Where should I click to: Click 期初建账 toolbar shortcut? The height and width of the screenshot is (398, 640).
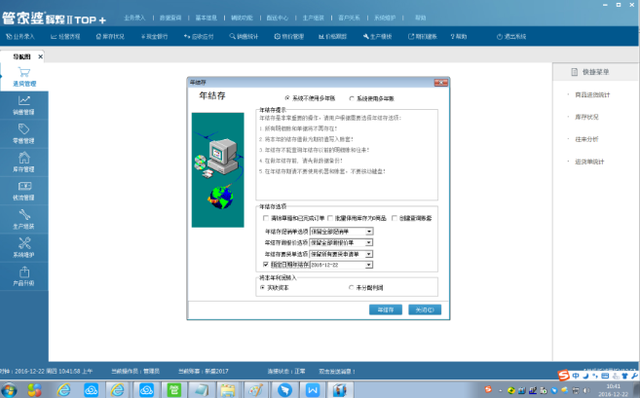point(422,36)
